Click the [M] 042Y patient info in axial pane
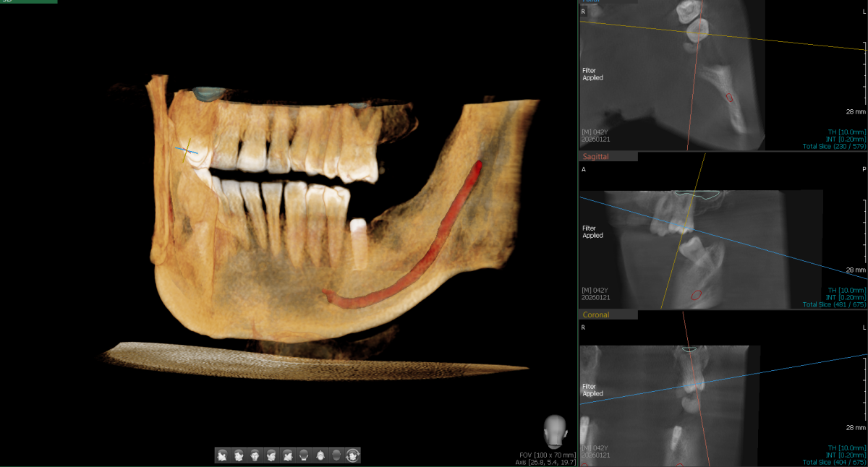Screen dimensions: 868x467 pos(597,132)
